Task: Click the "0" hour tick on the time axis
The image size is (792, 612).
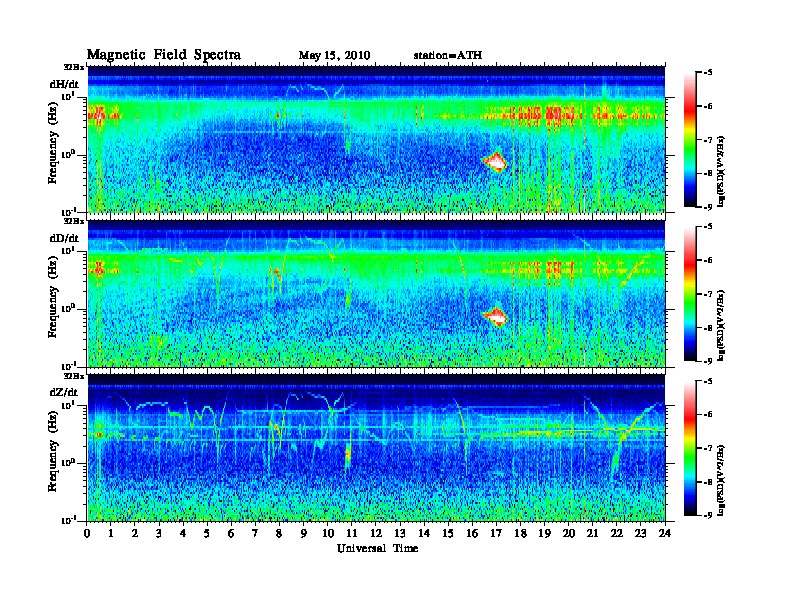Action: click(x=87, y=533)
